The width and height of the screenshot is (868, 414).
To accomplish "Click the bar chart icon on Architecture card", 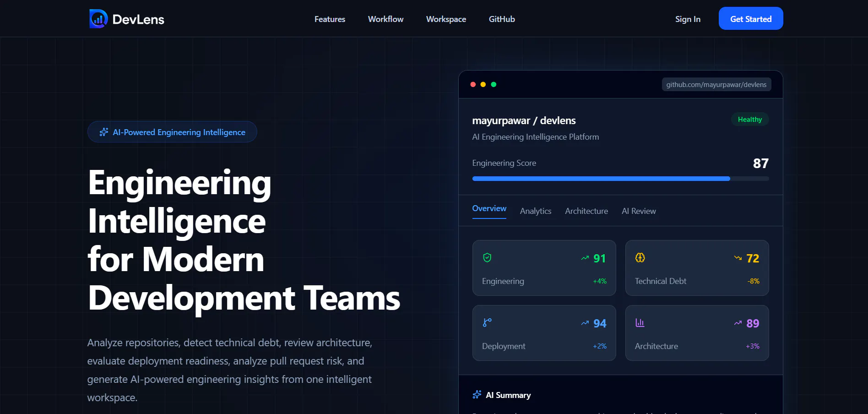I will click(x=640, y=323).
